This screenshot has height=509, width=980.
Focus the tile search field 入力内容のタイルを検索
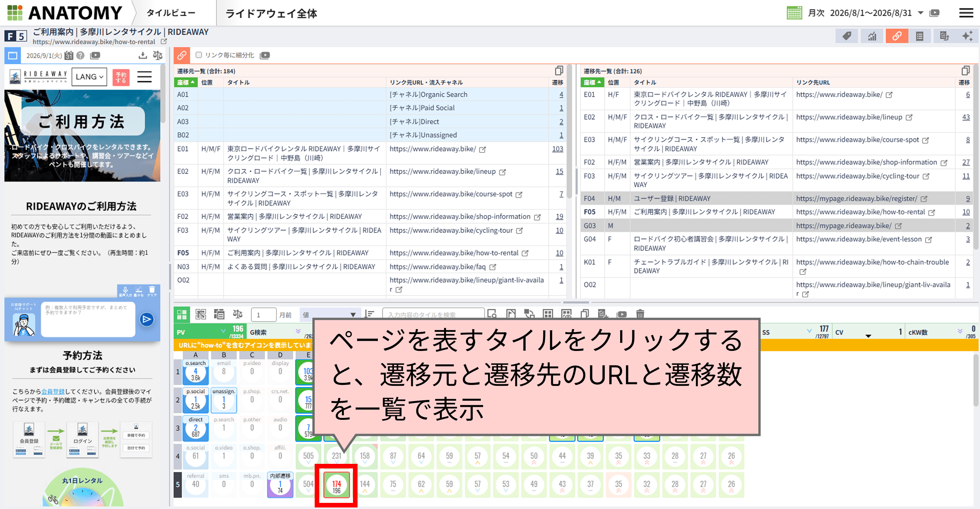(x=433, y=315)
